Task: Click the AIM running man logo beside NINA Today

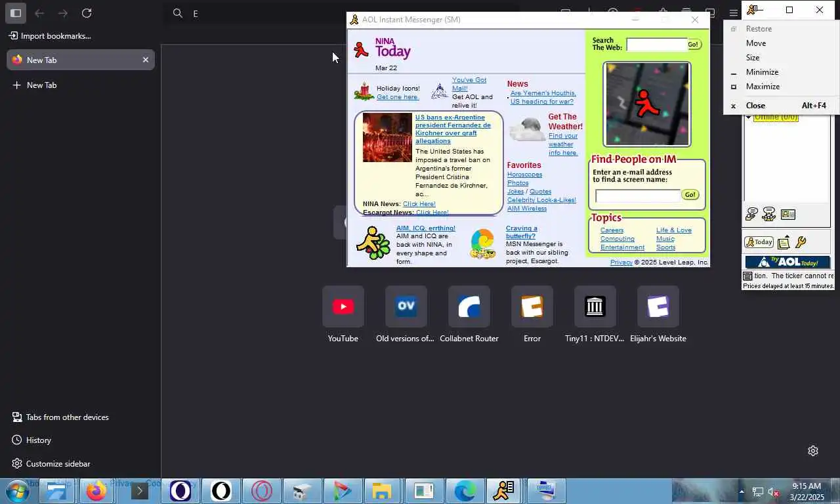Action: pyautogui.click(x=361, y=49)
